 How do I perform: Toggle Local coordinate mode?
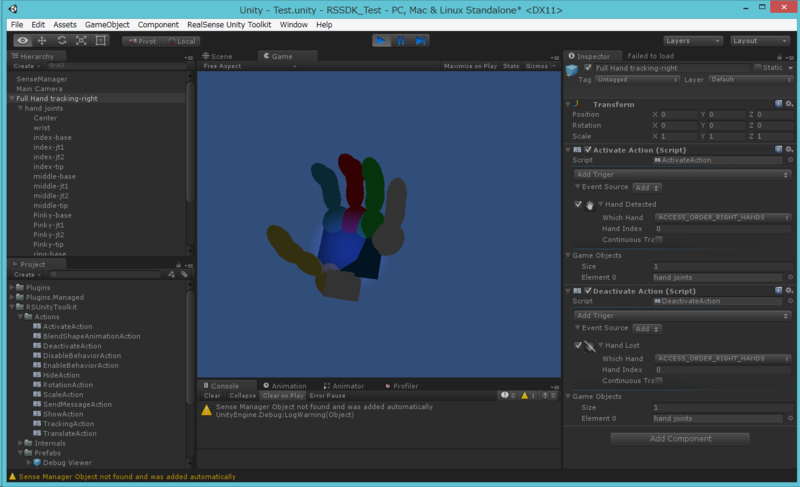pyautogui.click(x=182, y=41)
